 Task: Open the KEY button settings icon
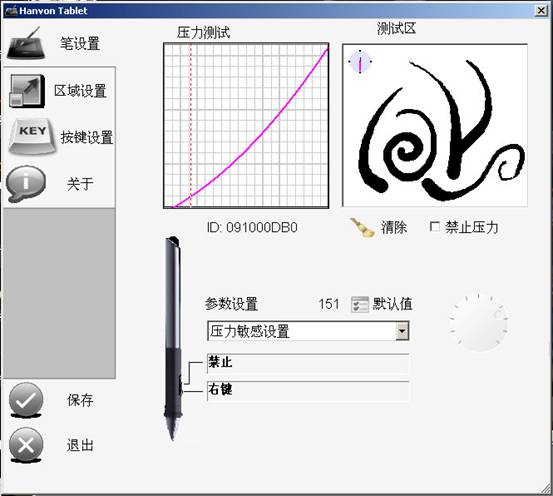coord(32,137)
